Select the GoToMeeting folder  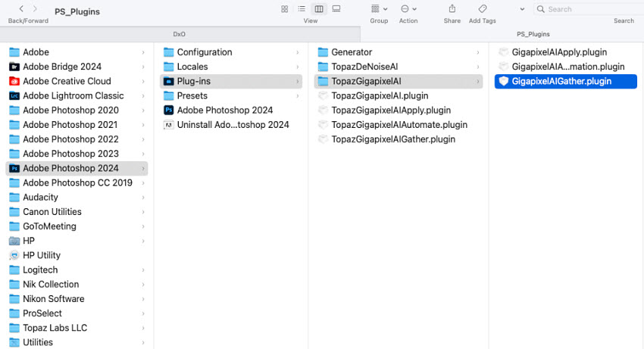pyautogui.click(x=77, y=226)
